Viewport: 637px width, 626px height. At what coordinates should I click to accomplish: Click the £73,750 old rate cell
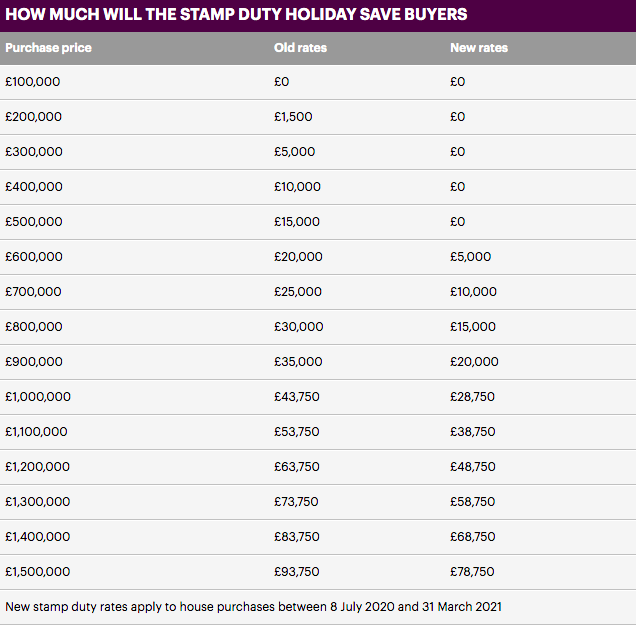(x=296, y=502)
